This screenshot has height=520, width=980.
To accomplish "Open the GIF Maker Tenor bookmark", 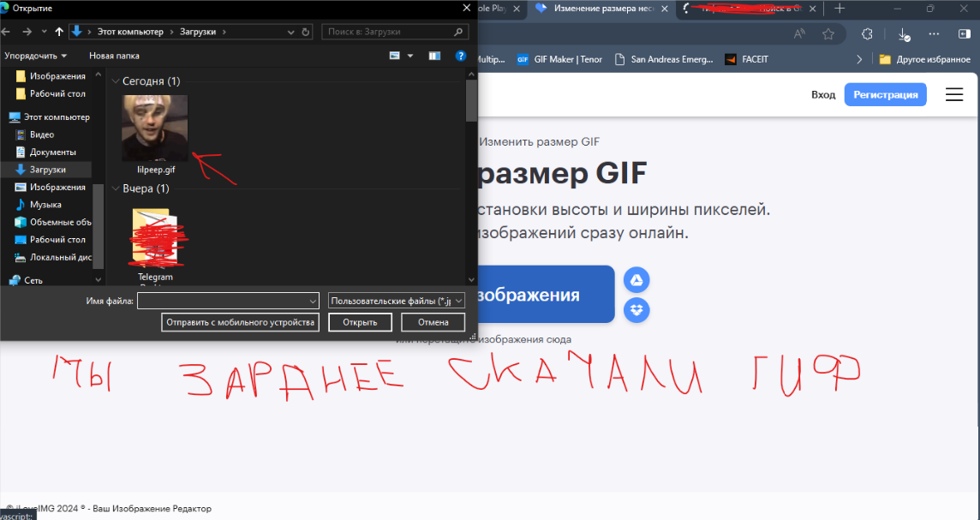I will click(x=559, y=60).
